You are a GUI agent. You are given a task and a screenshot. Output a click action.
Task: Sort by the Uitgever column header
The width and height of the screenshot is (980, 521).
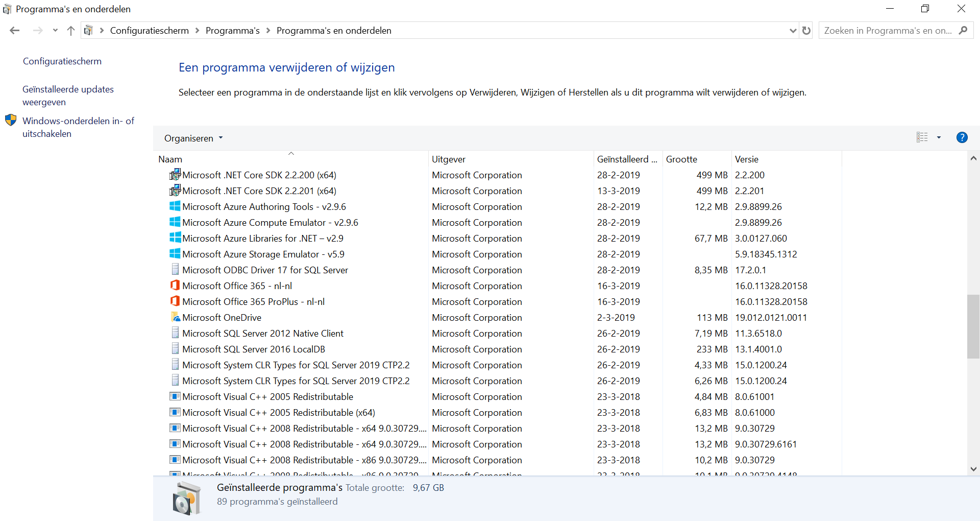pos(511,159)
